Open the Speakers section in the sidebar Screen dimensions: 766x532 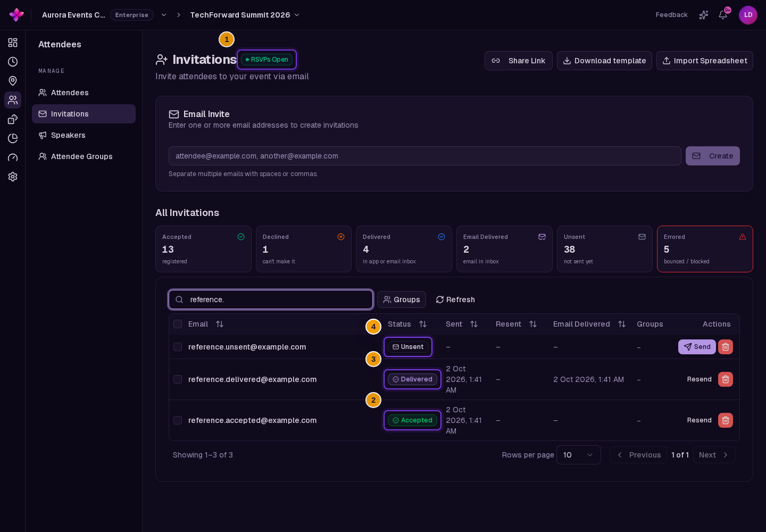coord(84,135)
